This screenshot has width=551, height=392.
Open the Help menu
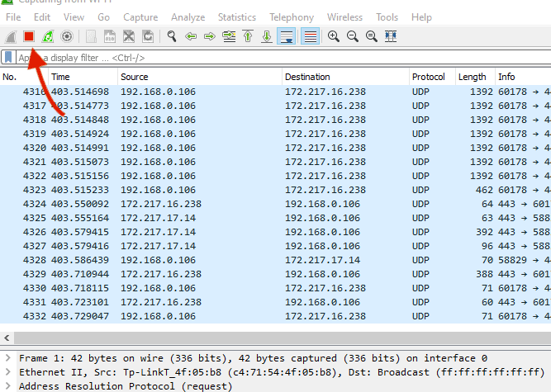click(x=421, y=17)
